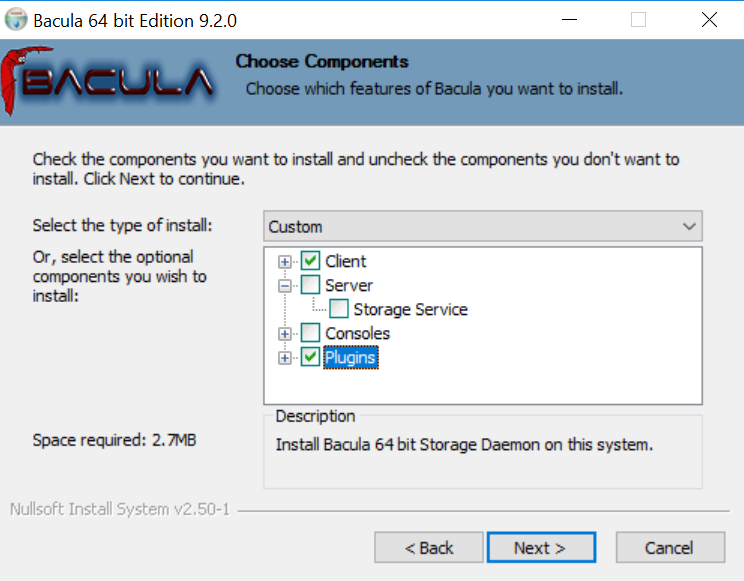Select the Consoles tree label
Screen dimensions: 744x581
(357, 333)
